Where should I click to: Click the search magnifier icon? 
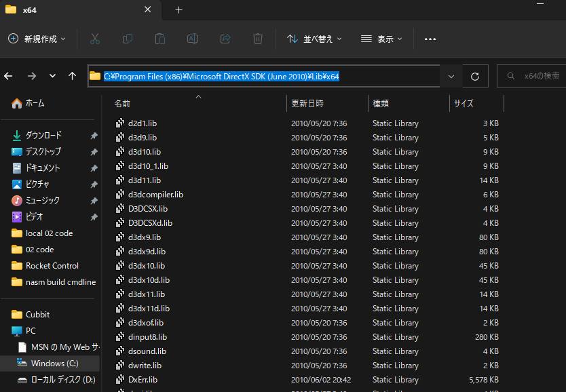pyautogui.click(x=511, y=76)
